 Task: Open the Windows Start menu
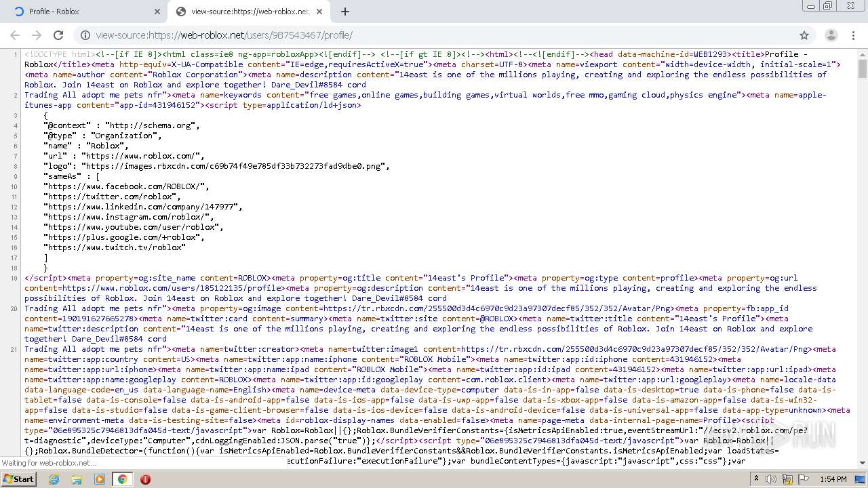18,479
